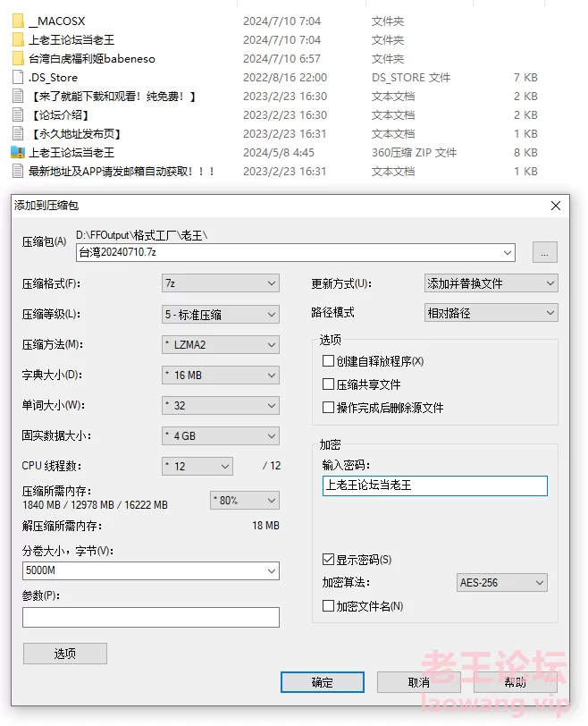Click the password input field
Image resolution: width=588 pixels, height=726 pixels.
(x=434, y=485)
